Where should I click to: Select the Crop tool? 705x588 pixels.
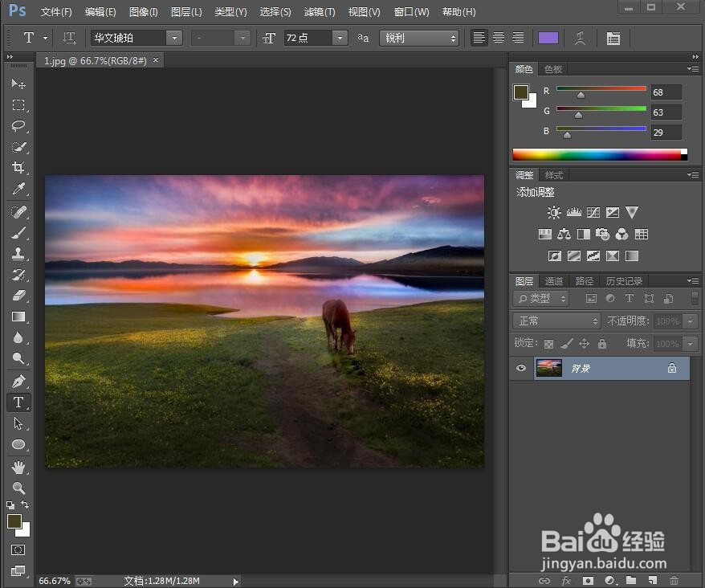[18, 168]
